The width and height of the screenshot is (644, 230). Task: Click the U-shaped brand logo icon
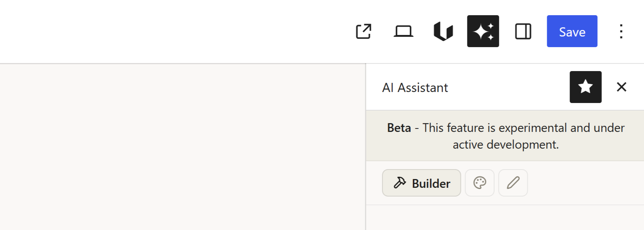point(443,32)
